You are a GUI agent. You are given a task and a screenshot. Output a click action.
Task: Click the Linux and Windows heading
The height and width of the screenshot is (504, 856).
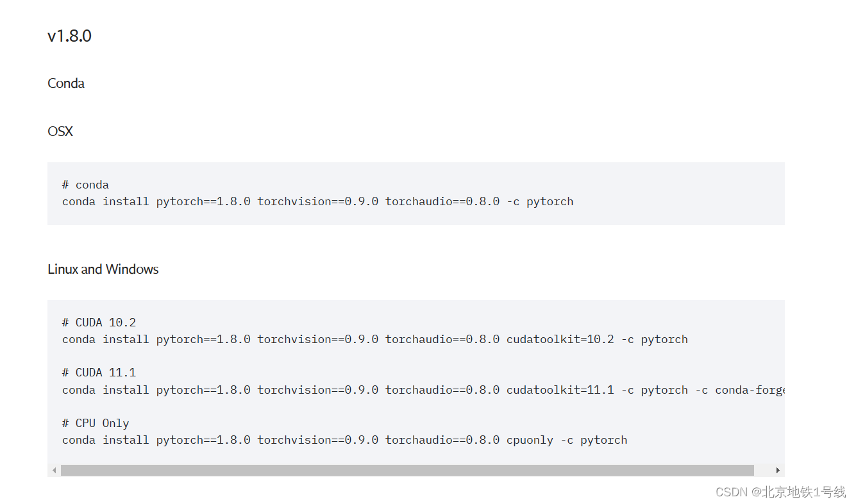103,269
